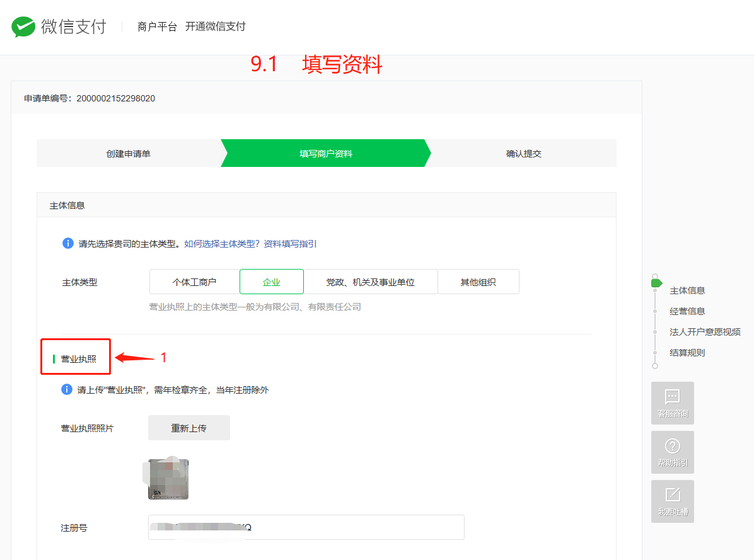This screenshot has width=754, height=560.
Task: Click the 我要吐槽 feedback icon
Action: (672, 495)
